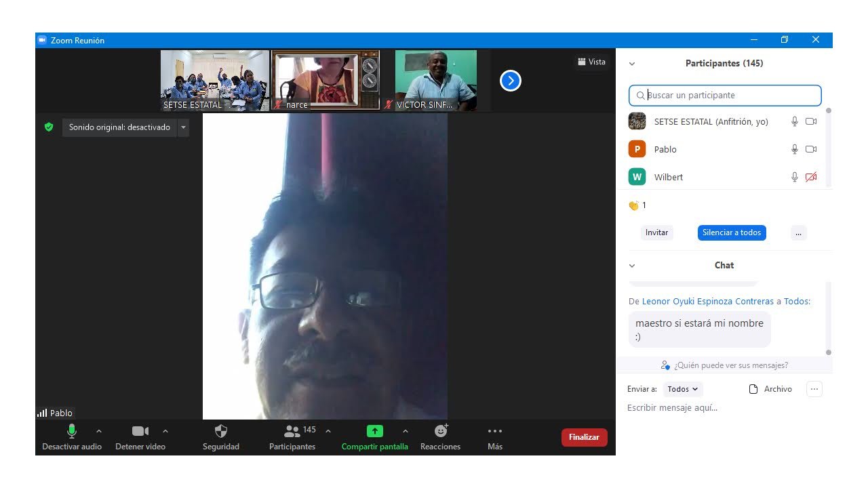Expand share screen options caret
This screenshot has height=488, width=868.
point(406,431)
